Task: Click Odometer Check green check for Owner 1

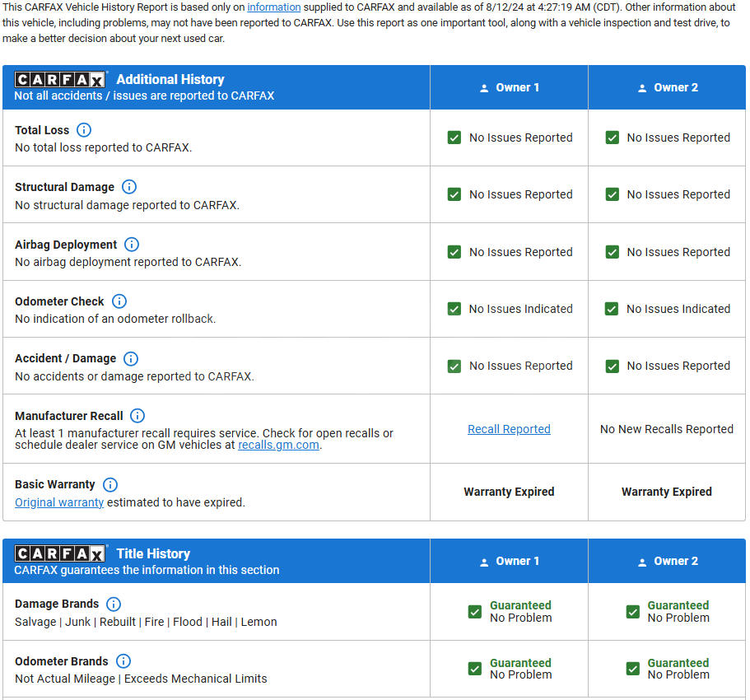Action: [x=454, y=309]
